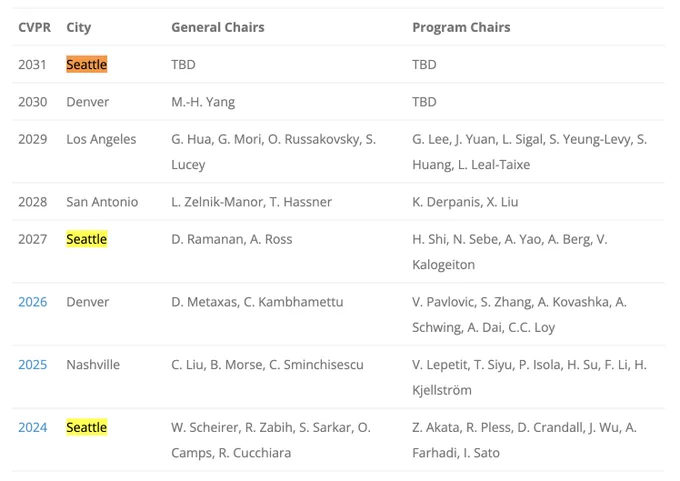Screen dimensions: 680x481
Task: Click the Program Chairs column header
Action: coord(461,27)
